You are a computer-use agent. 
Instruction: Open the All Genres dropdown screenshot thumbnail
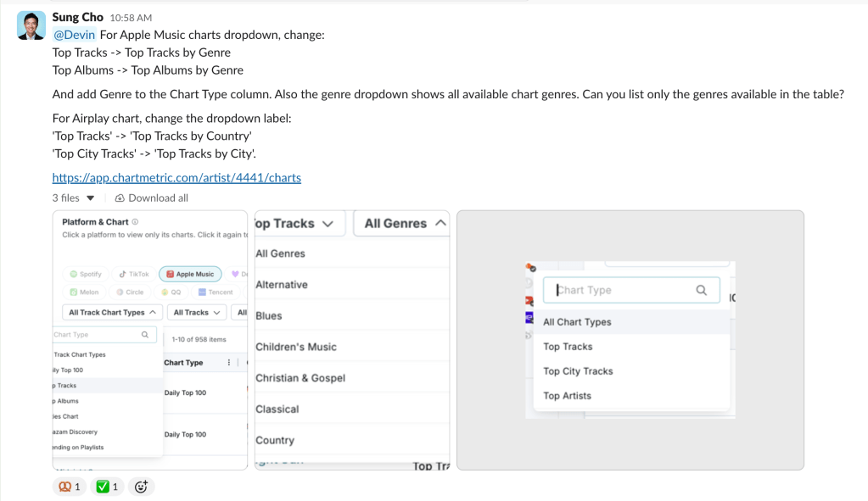point(352,340)
